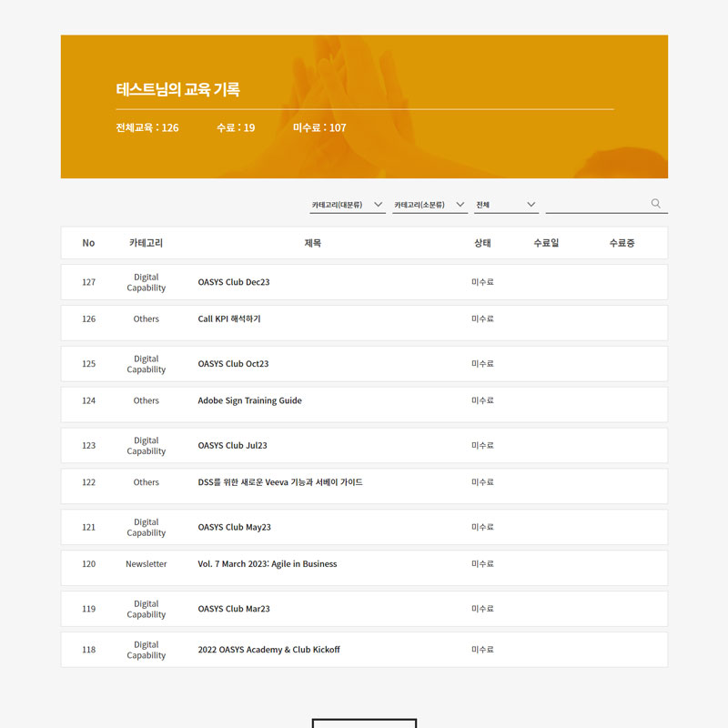Click the search magnifier icon
Image resolution: width=728 pixels, height=728 pixels.
pyautogui.click(x=655, y=203)
